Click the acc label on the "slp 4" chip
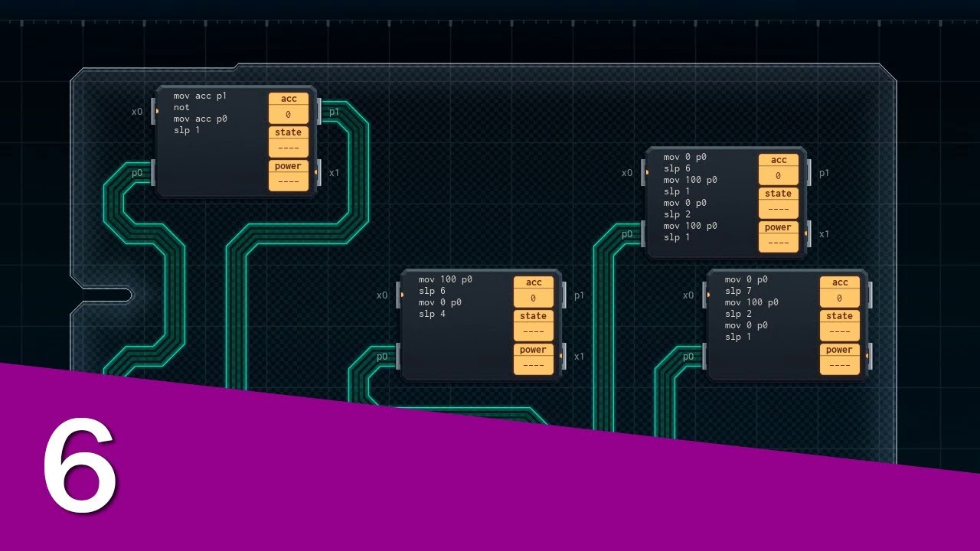The width and height of the screenshot is (980, 551). click(x=534, y=282)
